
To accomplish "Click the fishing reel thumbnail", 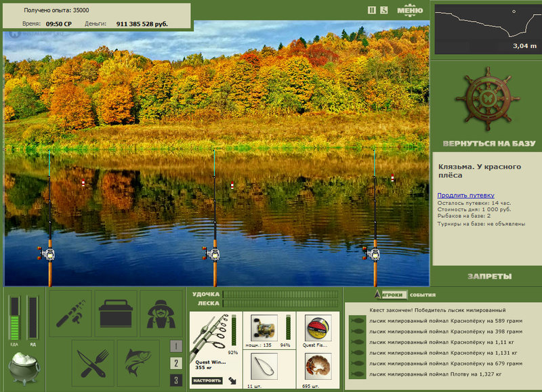I will pos(264,328).
